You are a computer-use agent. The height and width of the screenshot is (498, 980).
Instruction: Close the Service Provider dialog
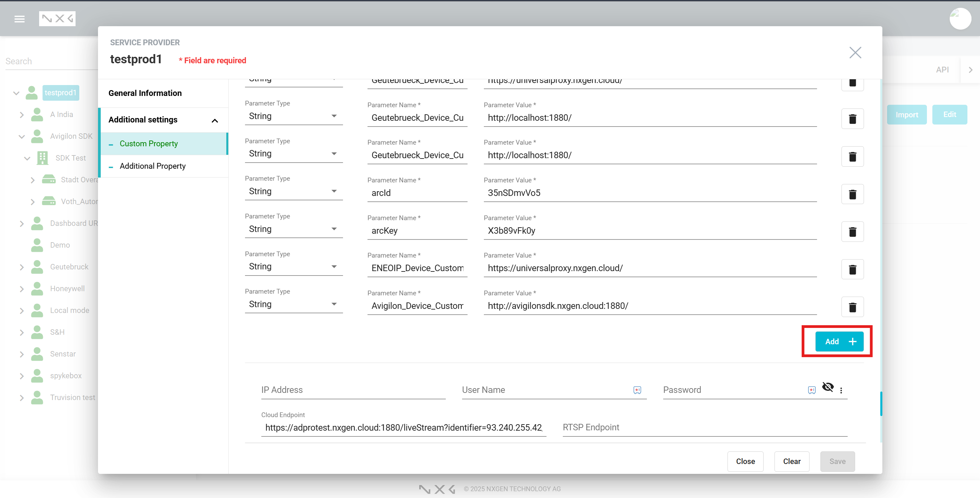[x=855, y=52]
